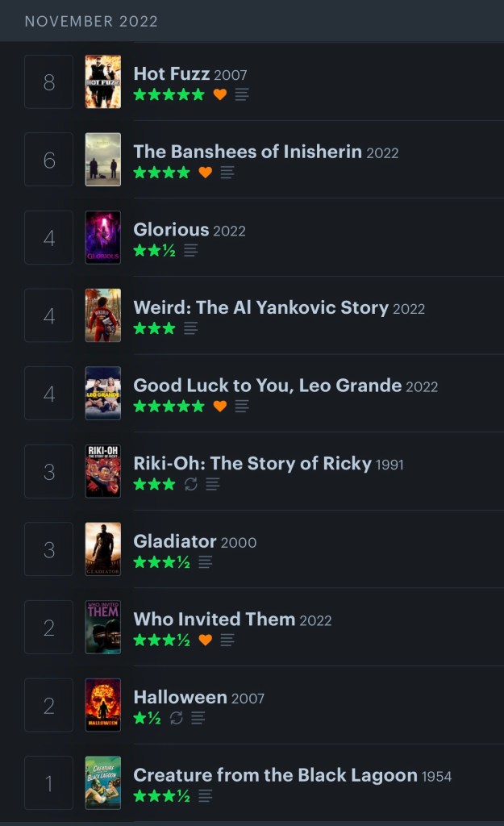Click the five-star rating on Leo Grande
Screen dimensions: 504x826
pos(169,407)
